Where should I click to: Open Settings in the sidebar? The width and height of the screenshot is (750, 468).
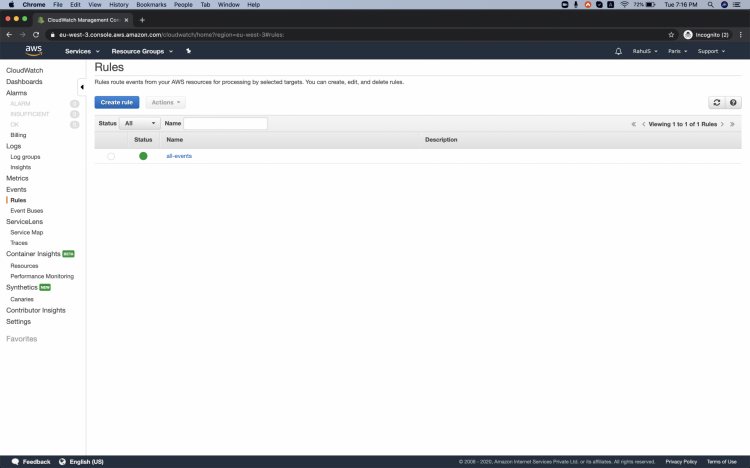click(x=18, y=322)
